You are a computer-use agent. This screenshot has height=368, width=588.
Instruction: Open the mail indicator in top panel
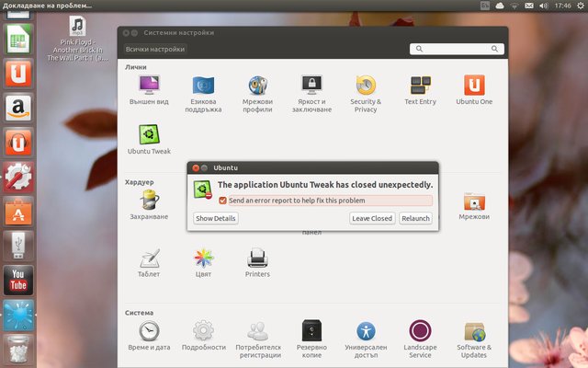coord(529,6)
